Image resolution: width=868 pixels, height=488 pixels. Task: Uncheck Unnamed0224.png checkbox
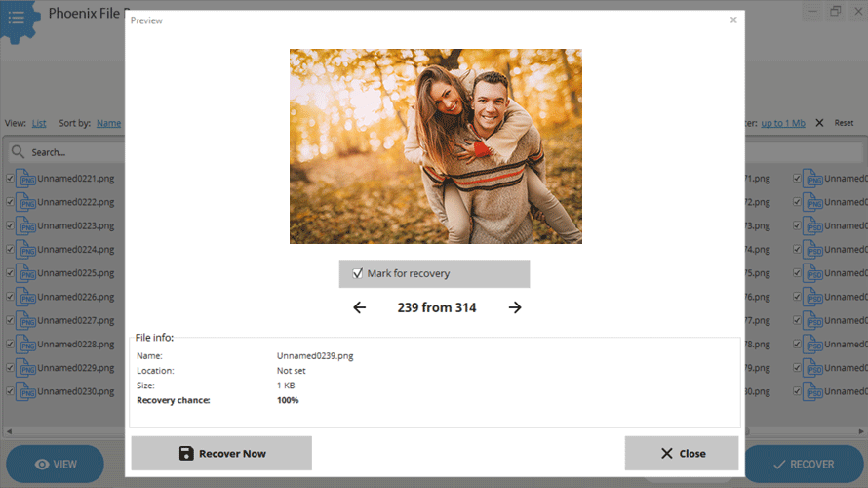pos(10,249)
